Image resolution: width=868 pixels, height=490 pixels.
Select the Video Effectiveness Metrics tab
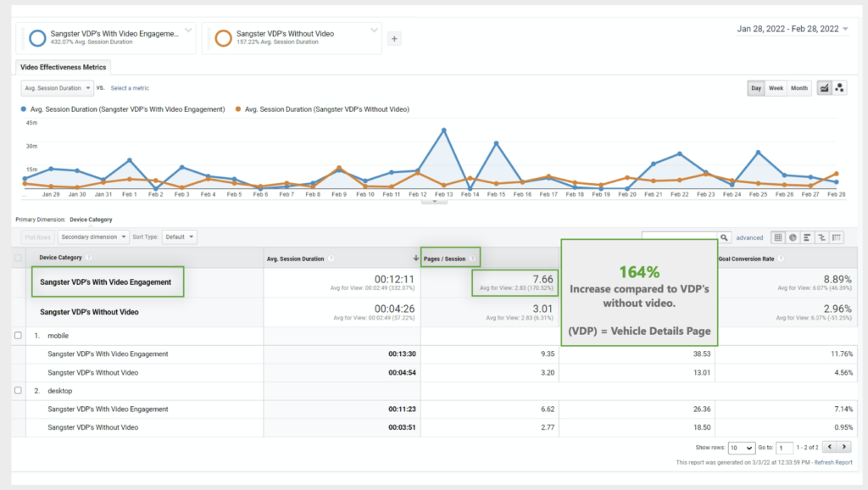pos(63,67)
